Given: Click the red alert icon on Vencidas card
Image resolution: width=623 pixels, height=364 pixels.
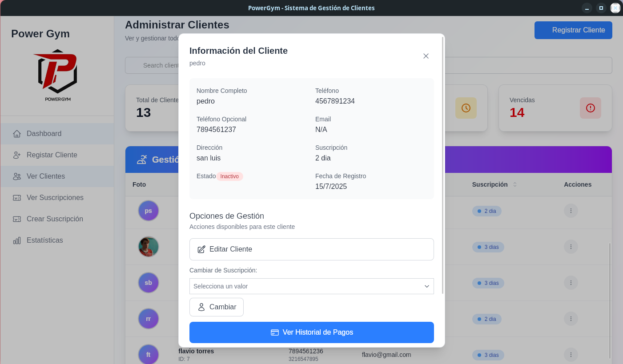Looking at the screenshot, I should click(x=591, y=108).
